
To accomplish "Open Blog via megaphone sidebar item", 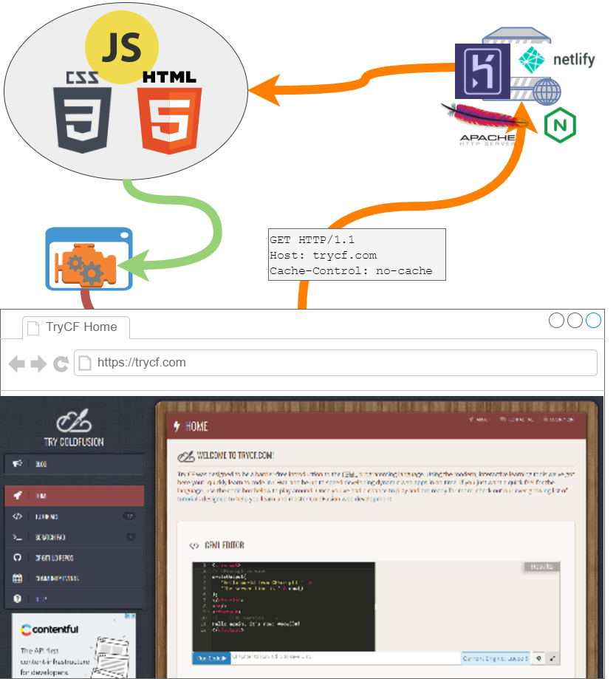I will pyautogui.click(x=74, y=464).
